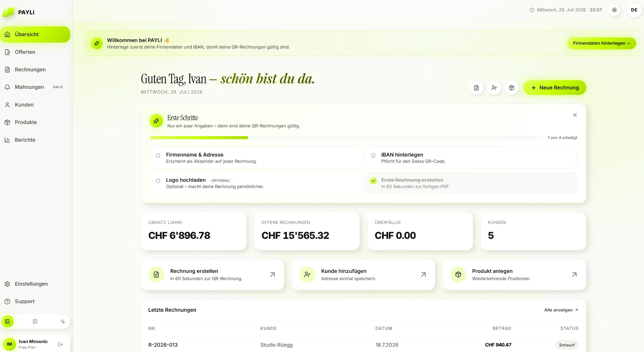644x352 pixels.
Task: Create a new invoice with Neue Rechnung
Action: tap(555, 88)
